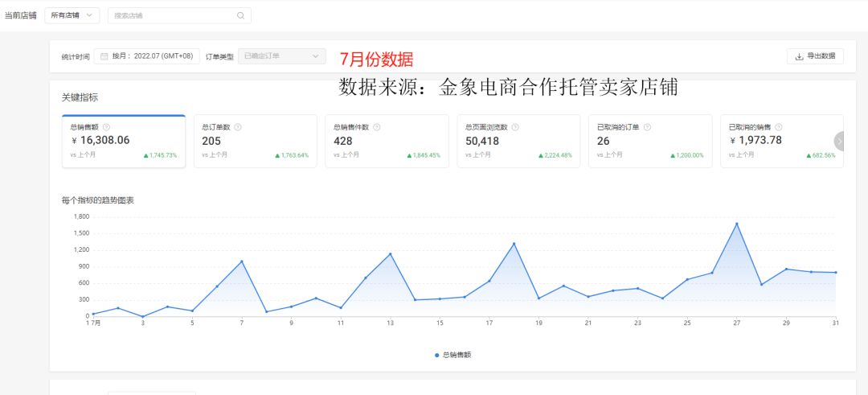Click the calendar icon in date picker

point(104,56)
